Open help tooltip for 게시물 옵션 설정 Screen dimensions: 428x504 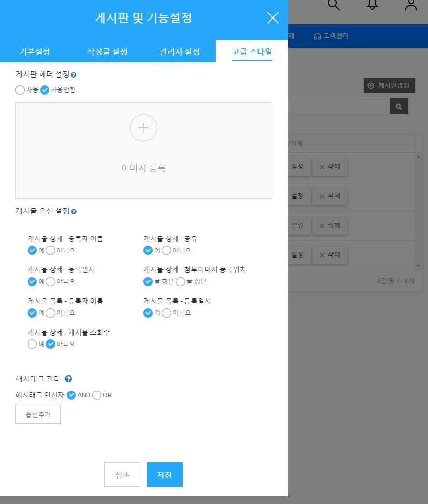point(74,211)
